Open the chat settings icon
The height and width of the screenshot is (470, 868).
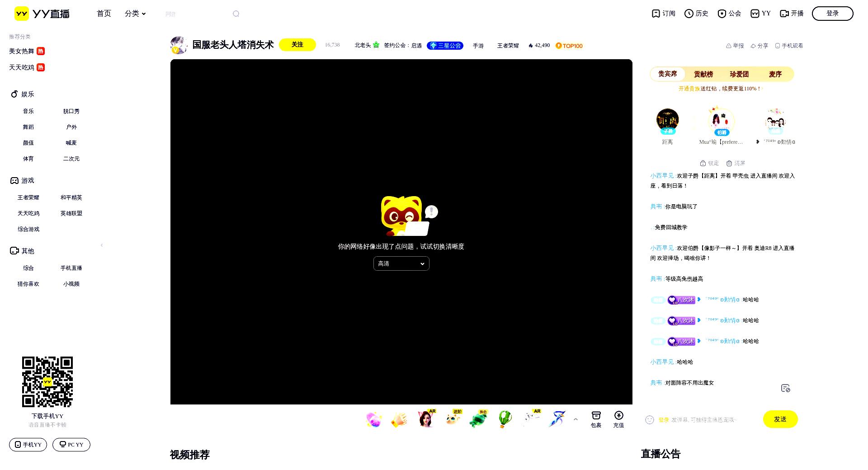point(786,388)
